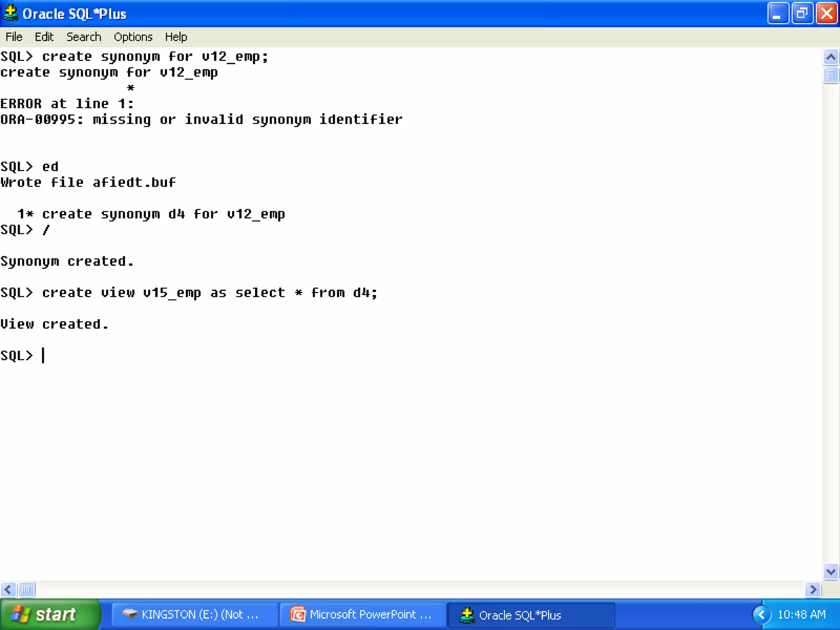Screen dimensions: 840x630
Task: Open the Search menu
Action: tap(84, 37)
